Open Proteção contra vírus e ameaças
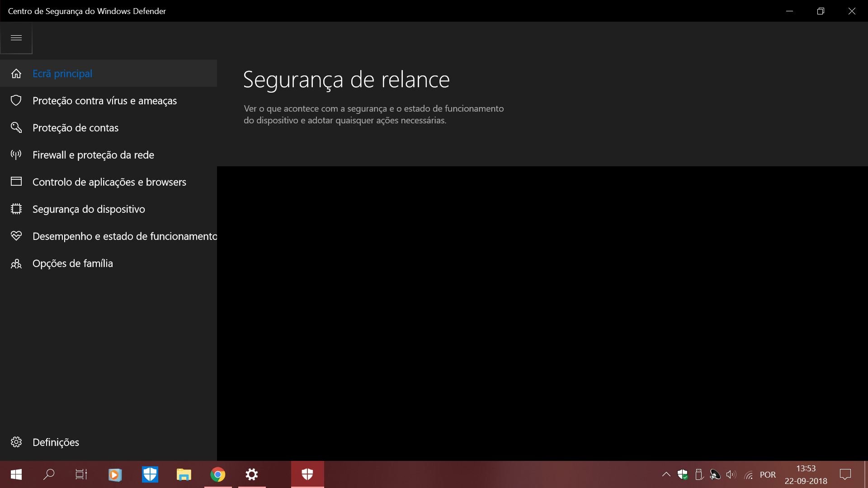The height and width of the screenshot is (488, 868). coord(108,101)
